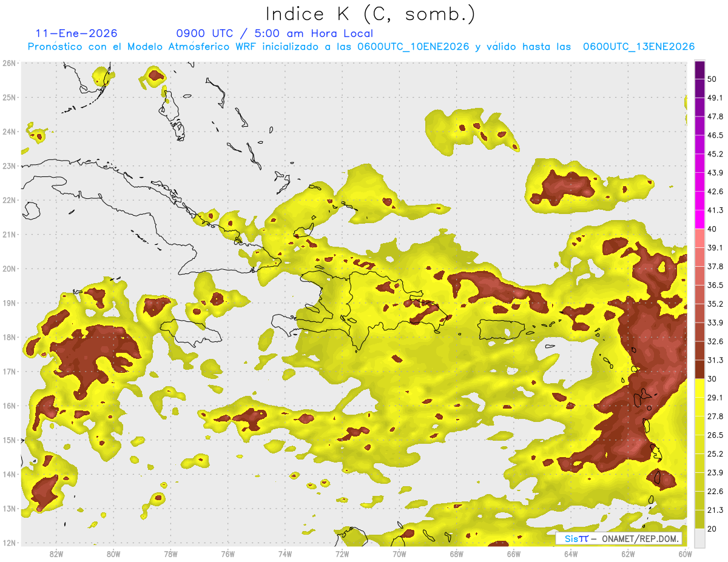Select the '19N' latitude label
The height and width of the screenshot is (562, 728).
click(9, 303)
